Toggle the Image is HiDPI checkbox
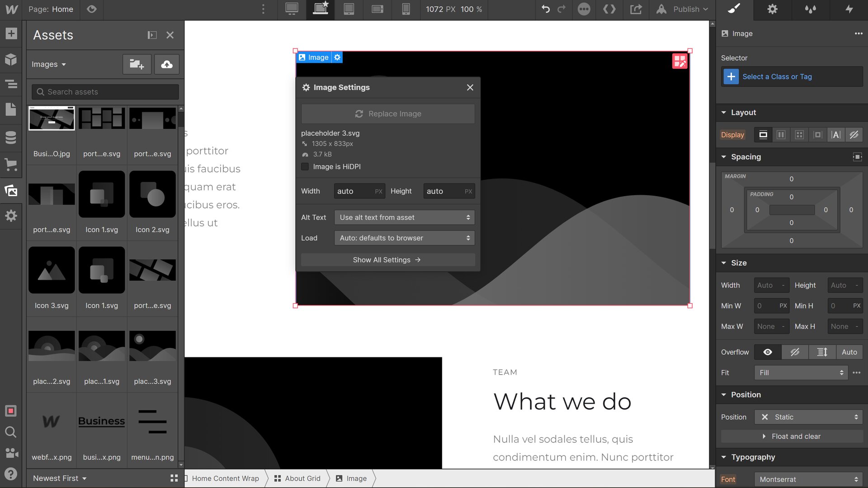868x488 pixels. click(305, 166)
